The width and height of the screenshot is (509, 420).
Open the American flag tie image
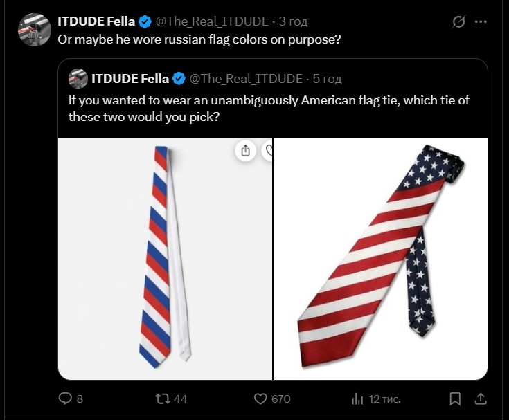[x=381, y=259]
